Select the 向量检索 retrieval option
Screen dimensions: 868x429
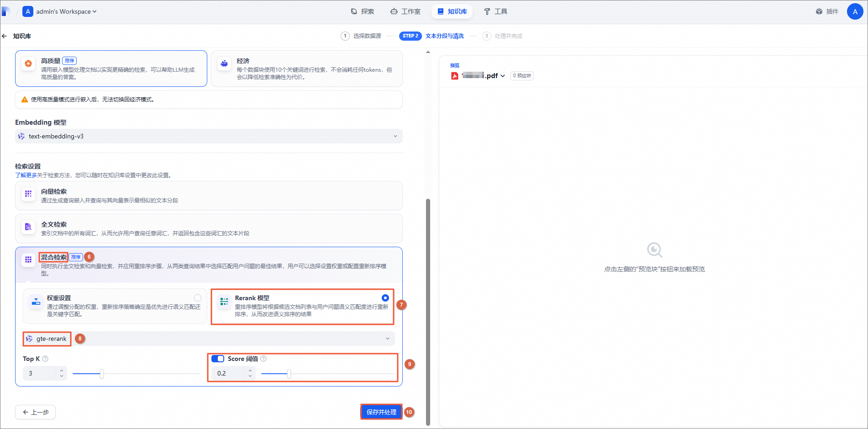(209, 196)
